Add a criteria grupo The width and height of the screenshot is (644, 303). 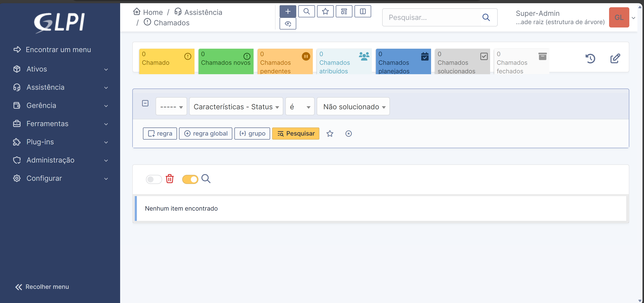(x=252, y=134)
